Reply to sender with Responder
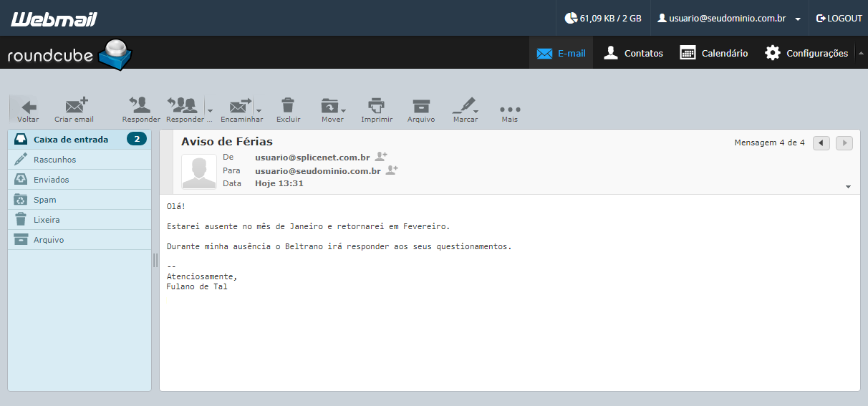 coord(141,110)
